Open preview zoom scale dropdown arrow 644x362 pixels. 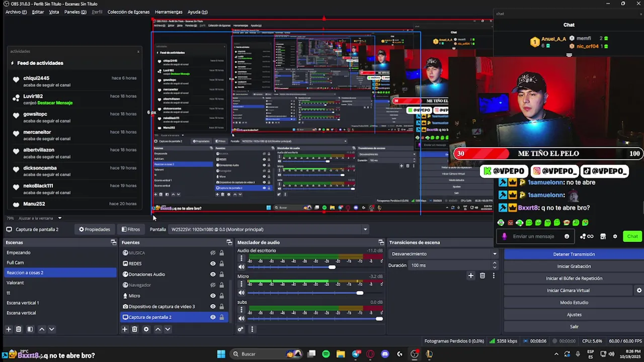point(59,218)
